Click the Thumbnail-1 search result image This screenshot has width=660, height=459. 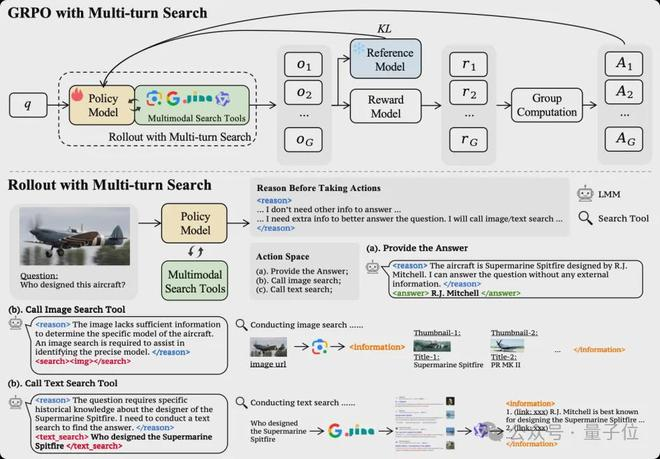click(x=432, y=346)
